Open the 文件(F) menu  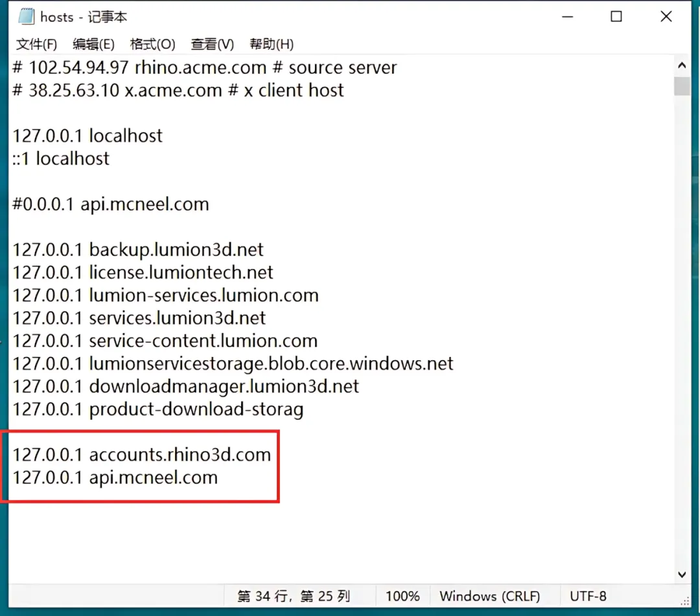(36, 44)
